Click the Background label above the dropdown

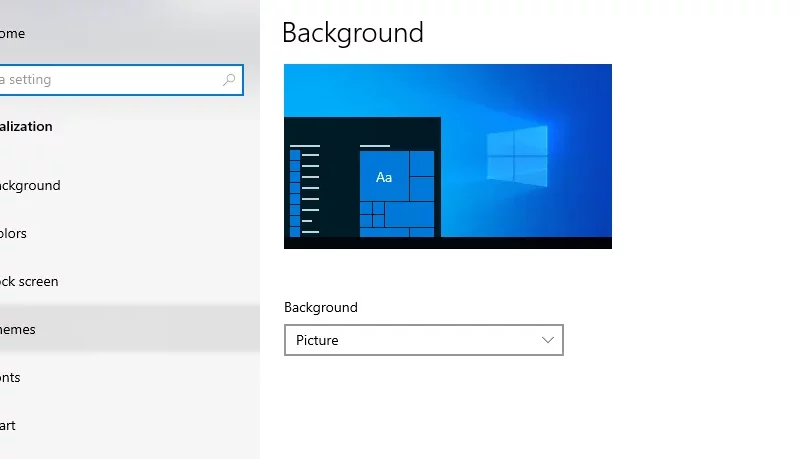(320, 307)
